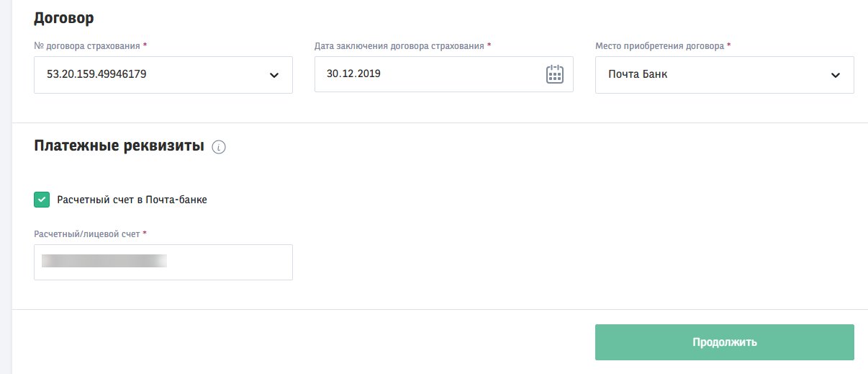Click the № договора страхования field label
Image resolution: width=868 pixels, height=374 pixels.
coord(90,45)
